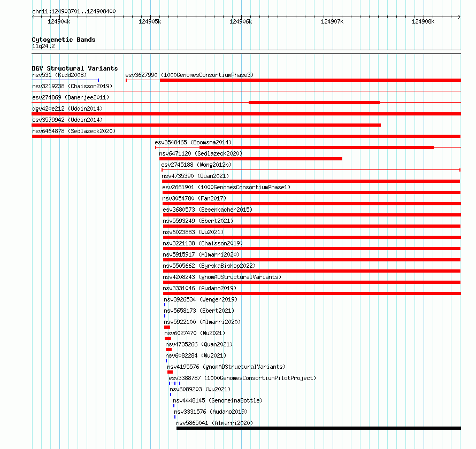This screenshot has width=476, height=449.
Task: Select nsv5505662 (ByrskaBishop2022) label
Action: tap(209, 266)
